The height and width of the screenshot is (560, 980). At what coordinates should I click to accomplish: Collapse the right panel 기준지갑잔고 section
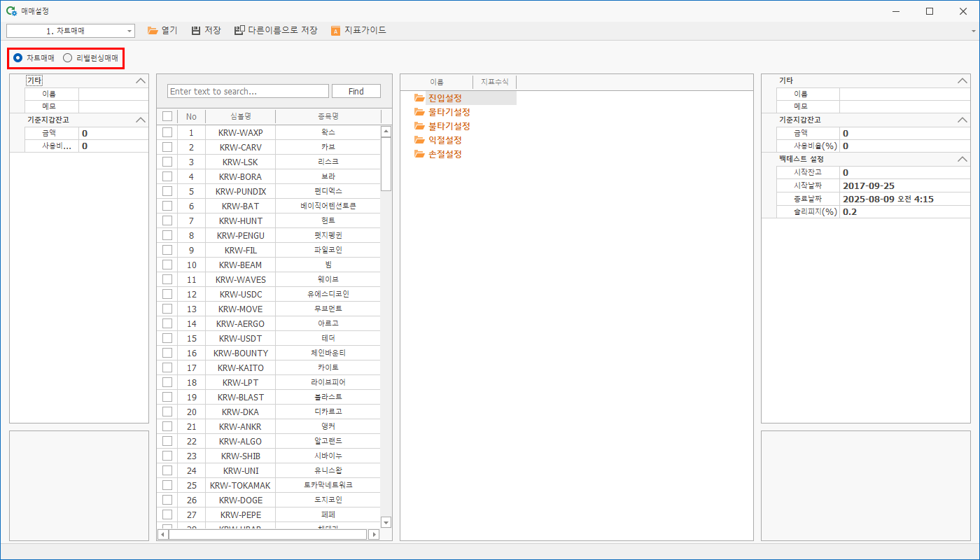tap(962, 120)
